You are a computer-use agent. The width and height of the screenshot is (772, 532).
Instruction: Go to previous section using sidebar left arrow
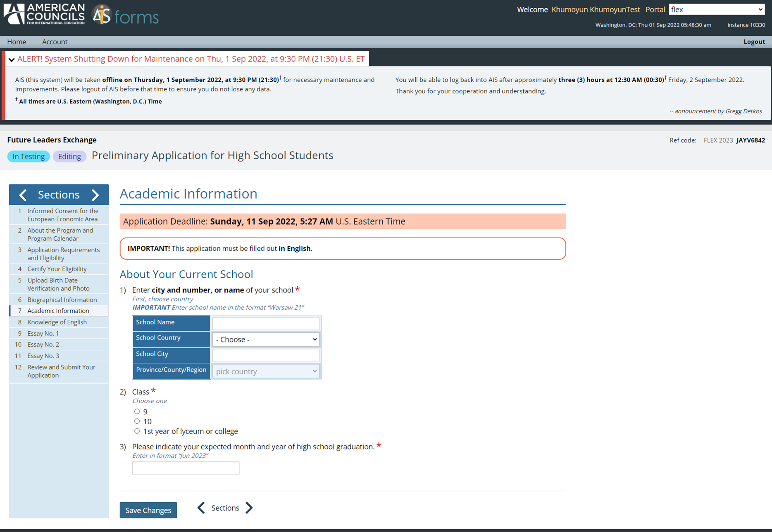23,195
